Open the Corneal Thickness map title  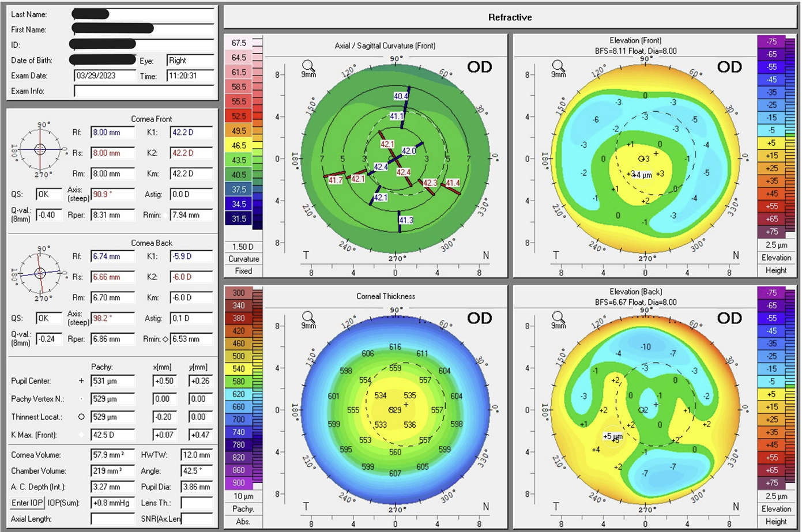[385, 296]
